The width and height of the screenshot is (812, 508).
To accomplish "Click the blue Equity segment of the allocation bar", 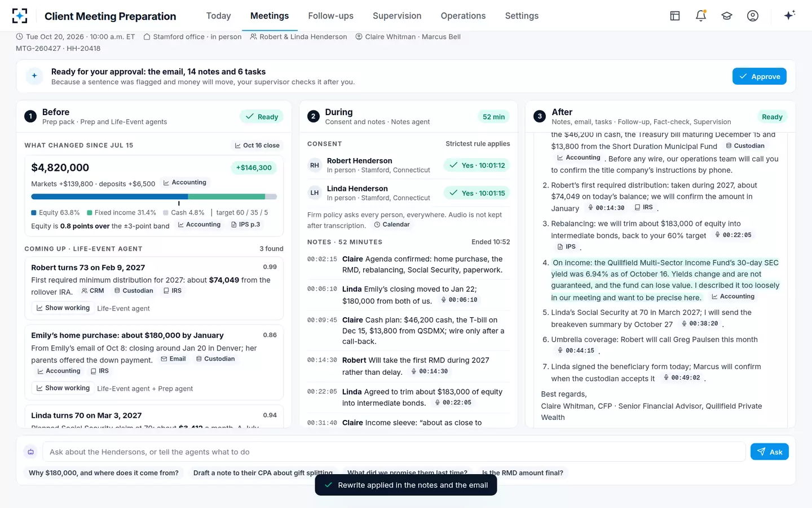I will [109, 197].
